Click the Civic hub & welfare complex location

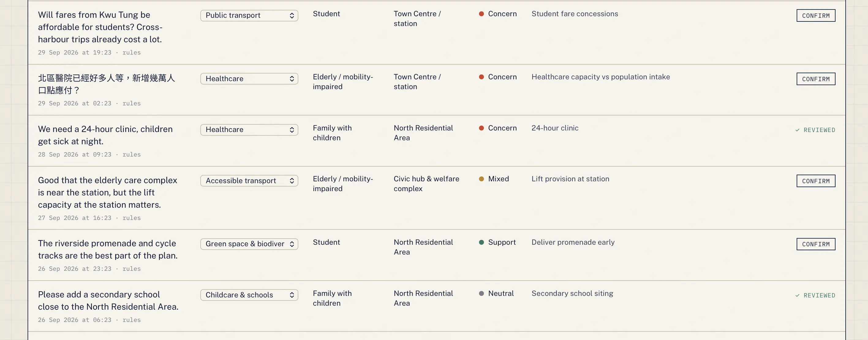tap(426, 184)
